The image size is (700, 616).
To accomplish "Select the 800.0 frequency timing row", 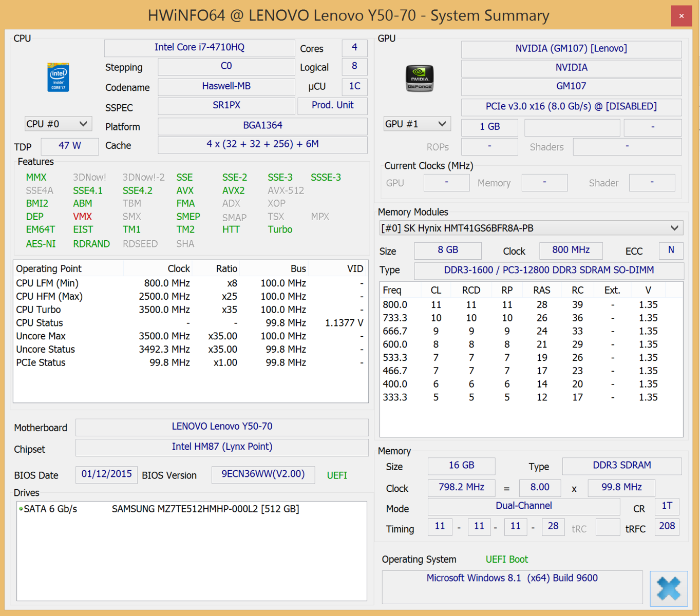I will point(531,305).
